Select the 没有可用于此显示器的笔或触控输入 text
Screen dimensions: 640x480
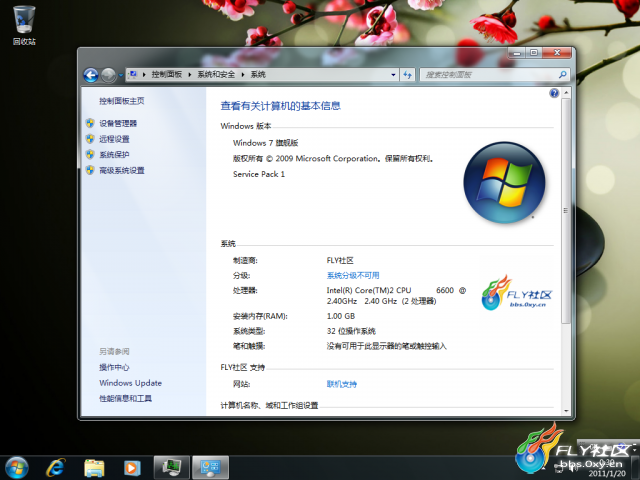coord(387,346)
